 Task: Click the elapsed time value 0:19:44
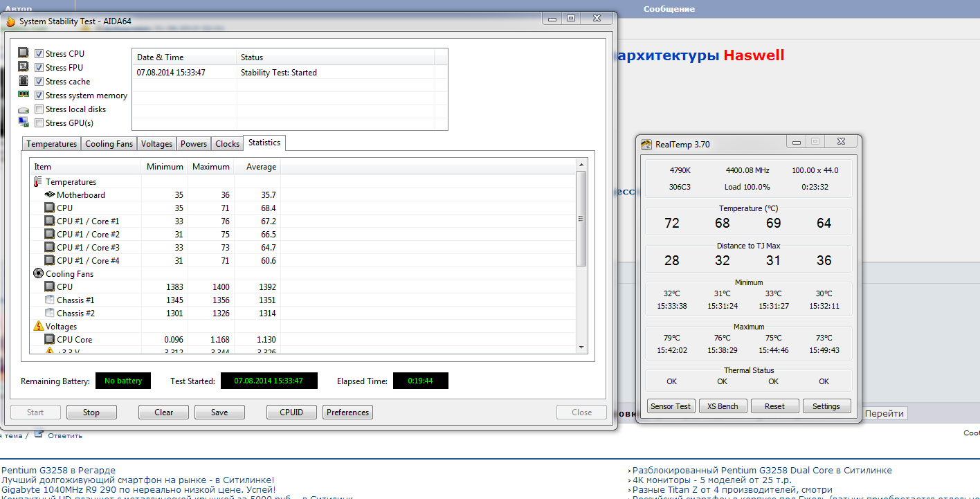tap(421, 381)
